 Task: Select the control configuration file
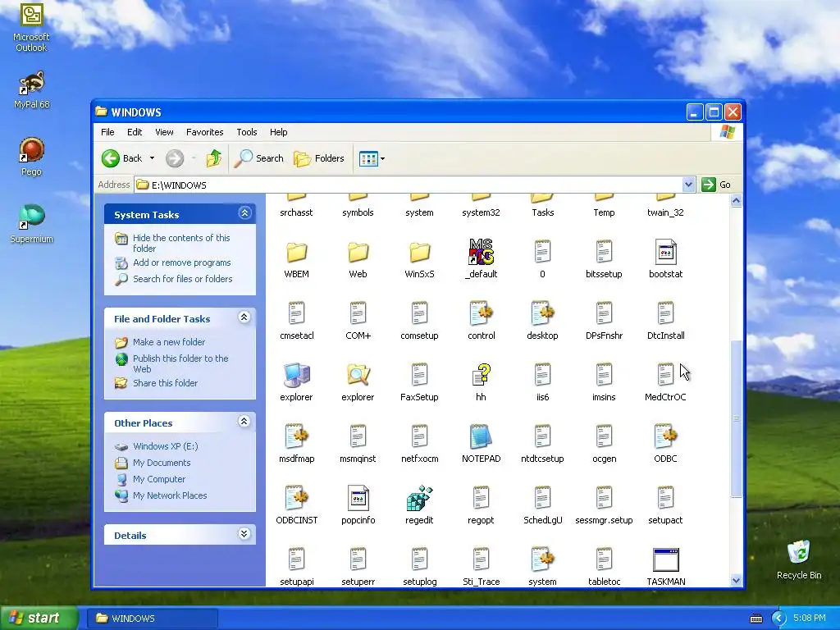click(481, 313)
